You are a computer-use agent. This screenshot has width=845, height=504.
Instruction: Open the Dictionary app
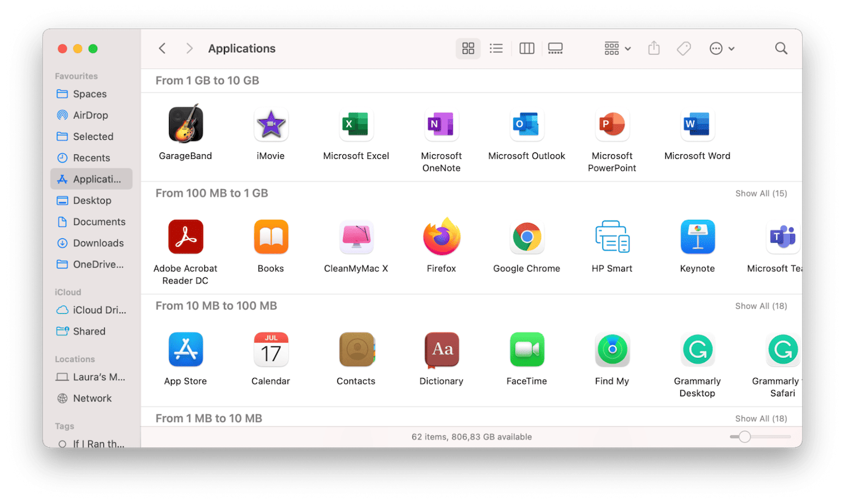tap(441, 350)
